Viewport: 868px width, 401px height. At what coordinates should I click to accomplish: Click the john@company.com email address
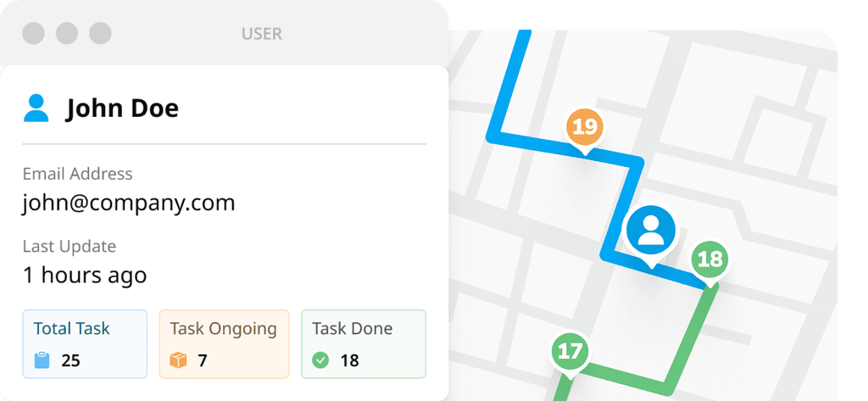[x=129, y=203]
